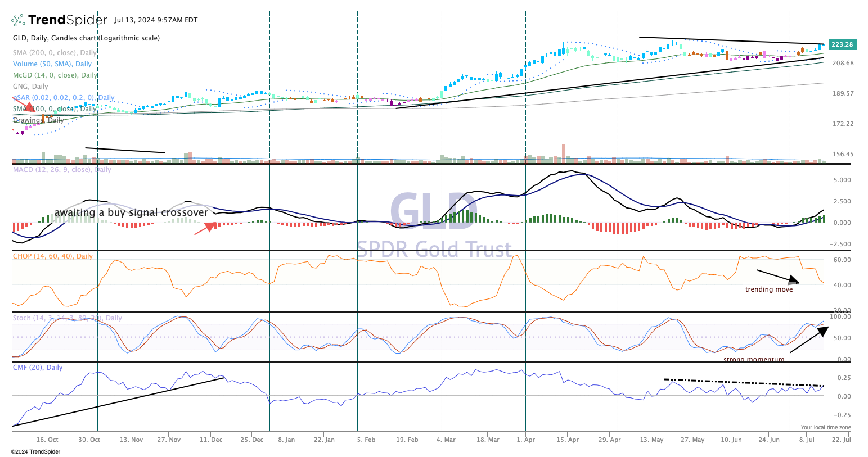The height and width of the screenshot is (457, 868).
Task: Click the '24. Jun' date label
Action: [x=769, y=440]
